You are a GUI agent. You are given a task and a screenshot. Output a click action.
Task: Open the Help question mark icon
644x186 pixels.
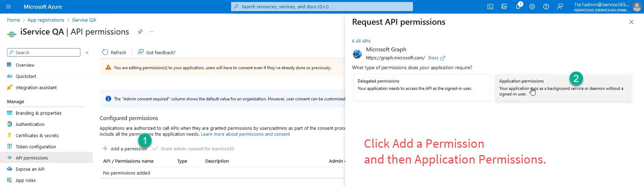[546, 7]
